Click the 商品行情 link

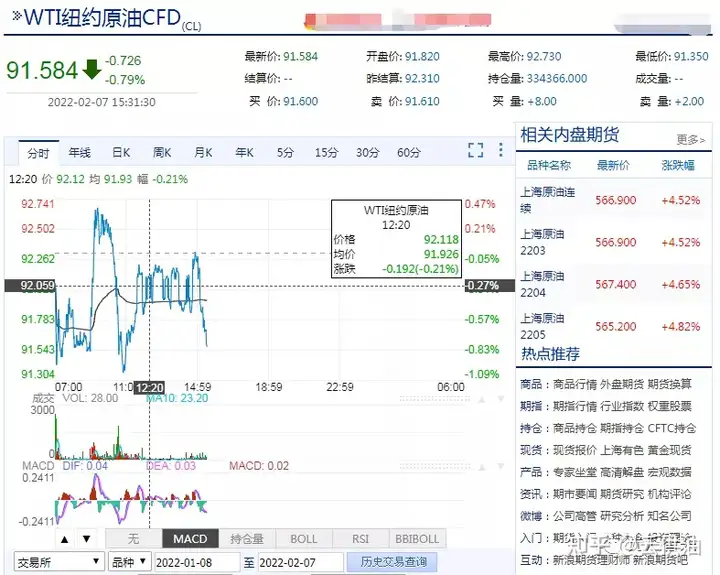[574, 384]
